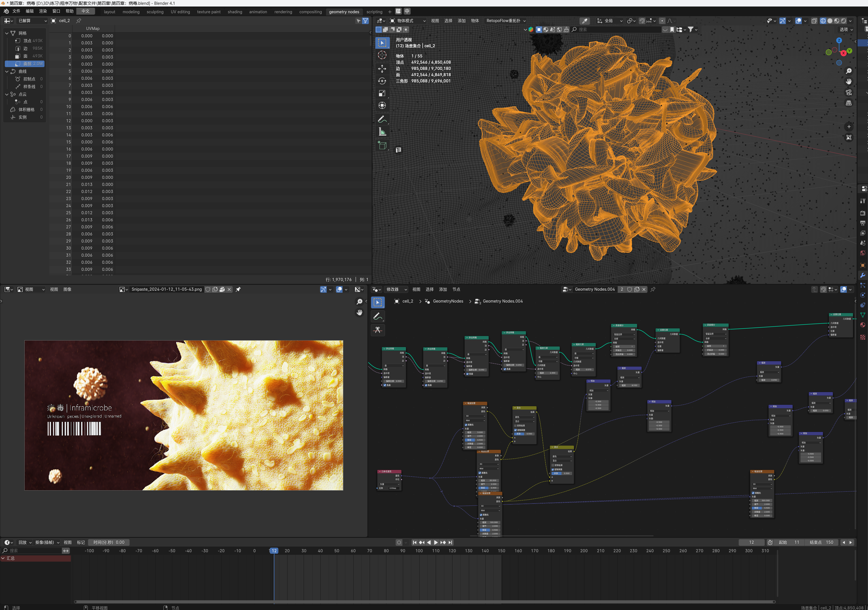Select the Transform tool
868x610 pixels.
coord(382,106)
